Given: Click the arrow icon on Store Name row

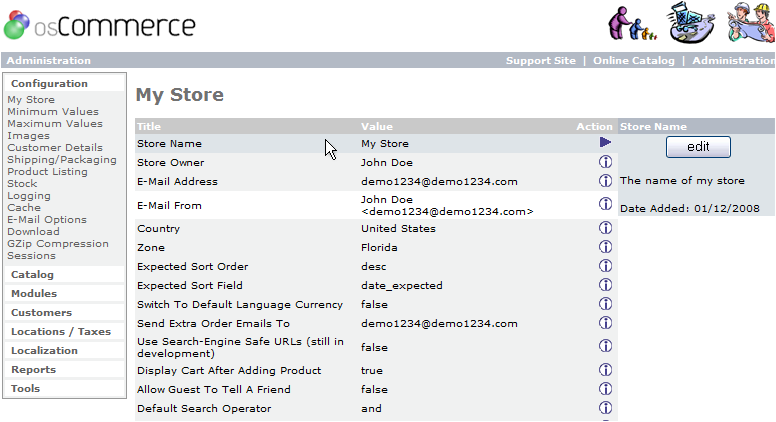Looking at the screenshot, I should click(x=605, y=143).
